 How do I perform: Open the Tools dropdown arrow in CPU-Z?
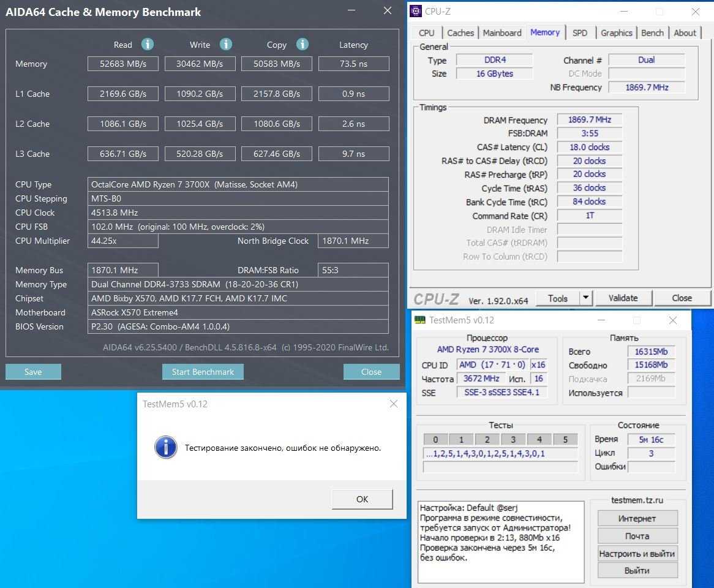tap(586, 298)
